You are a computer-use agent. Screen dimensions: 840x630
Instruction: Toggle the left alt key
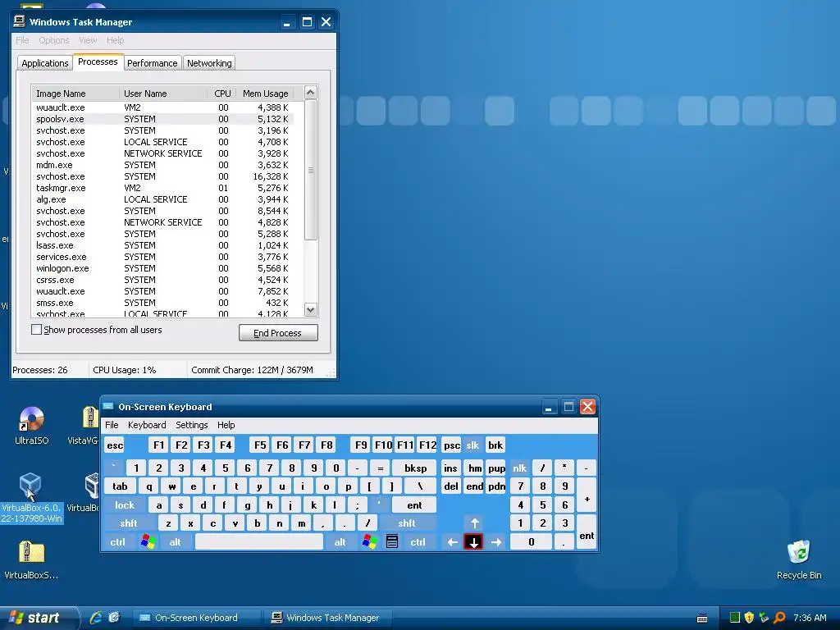[x=176, y=542]
